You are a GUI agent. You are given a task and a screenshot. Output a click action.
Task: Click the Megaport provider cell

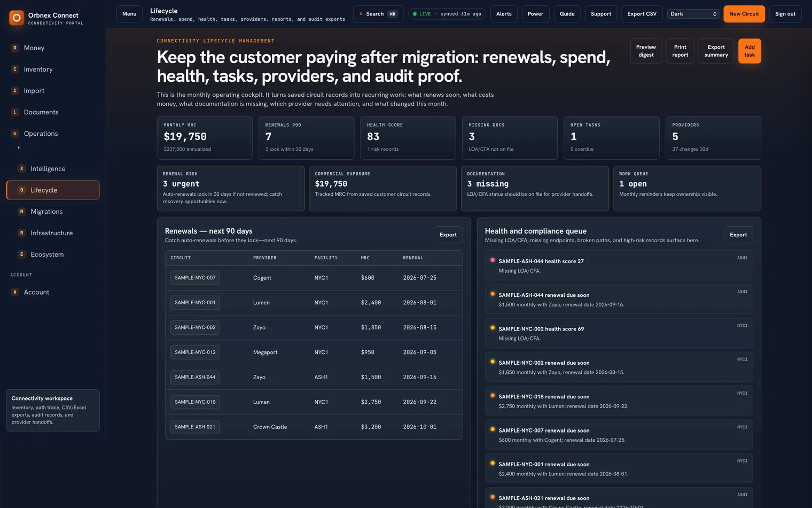(x=265, y=352)
